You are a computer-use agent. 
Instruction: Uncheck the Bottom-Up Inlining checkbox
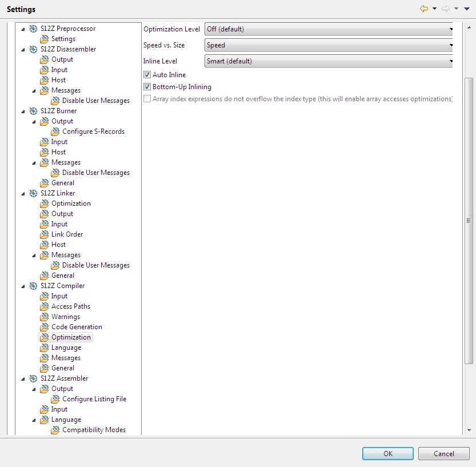[x=147, y=87]
